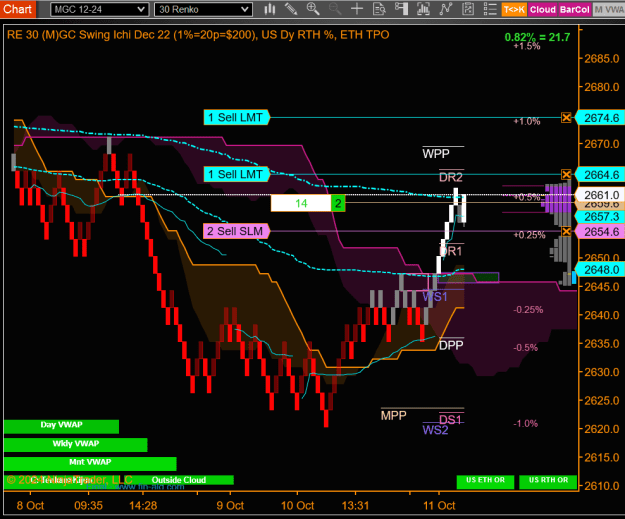Cancel the 2674.6 sell limit order
Screen dimensions: 625x519
tap(566, 118)
